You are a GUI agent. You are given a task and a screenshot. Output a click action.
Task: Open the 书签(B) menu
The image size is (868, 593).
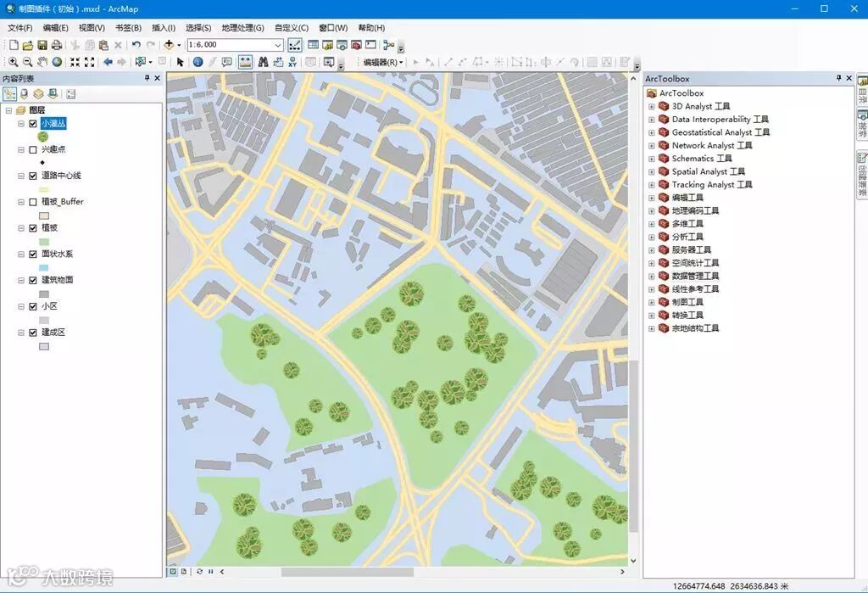pos(128,28)
